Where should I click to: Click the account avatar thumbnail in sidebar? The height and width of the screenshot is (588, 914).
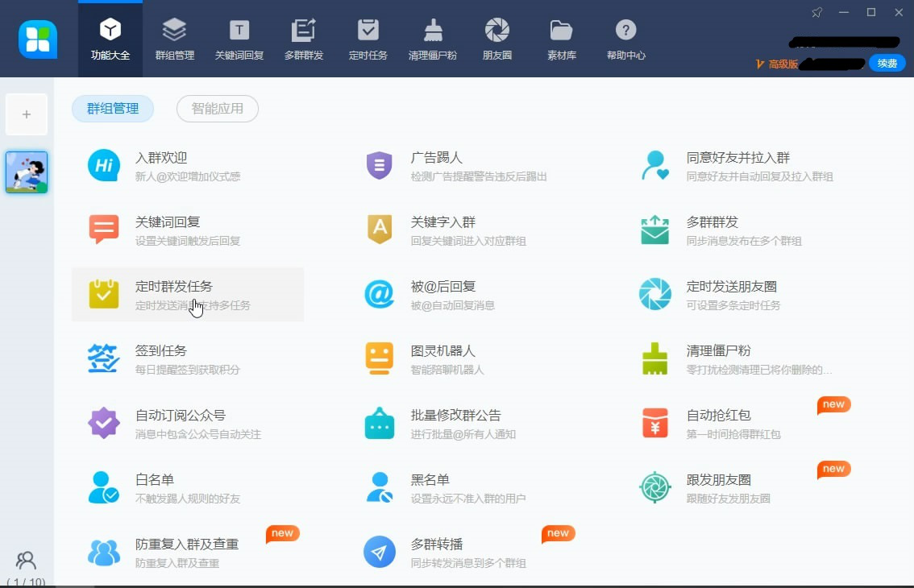point(27,172)
